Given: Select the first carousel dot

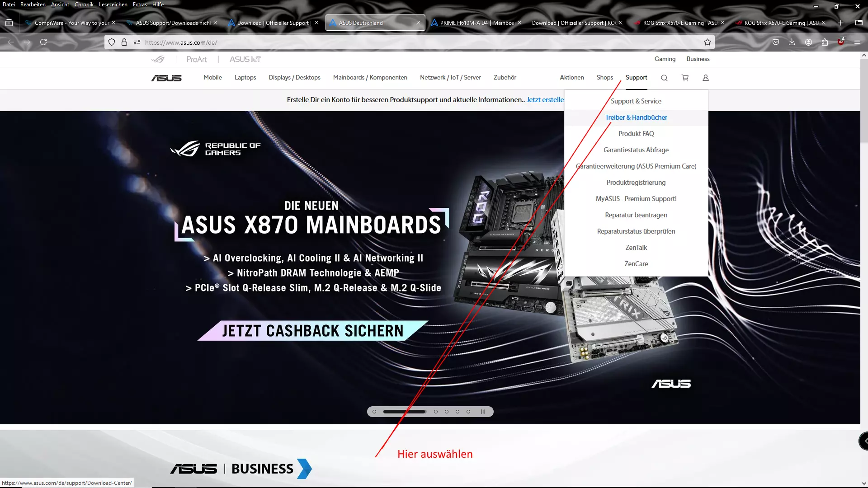Looking at the screenshot, I should click(374, 412).
